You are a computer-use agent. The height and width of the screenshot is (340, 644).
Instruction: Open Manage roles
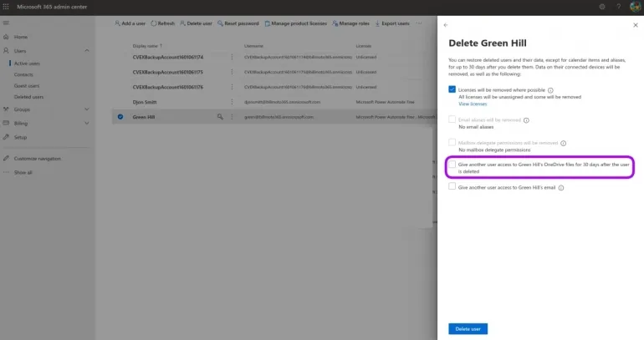click(x=350, y=23)
